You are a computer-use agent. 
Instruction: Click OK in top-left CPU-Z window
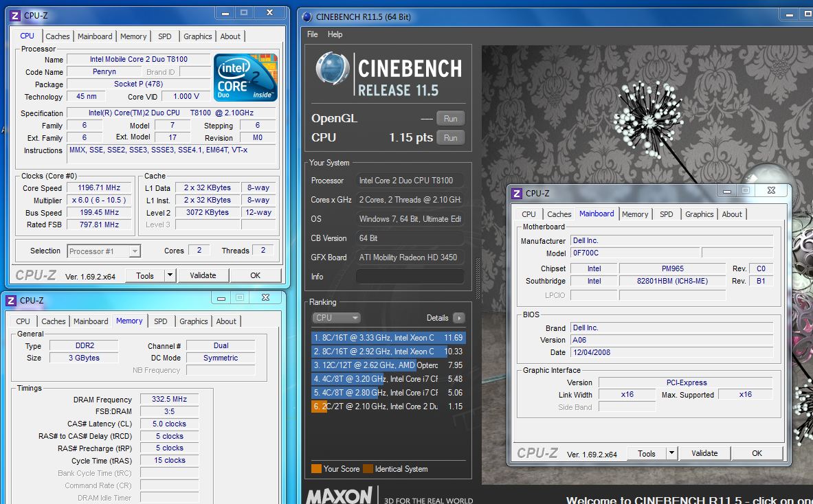(x=255, y=275)
